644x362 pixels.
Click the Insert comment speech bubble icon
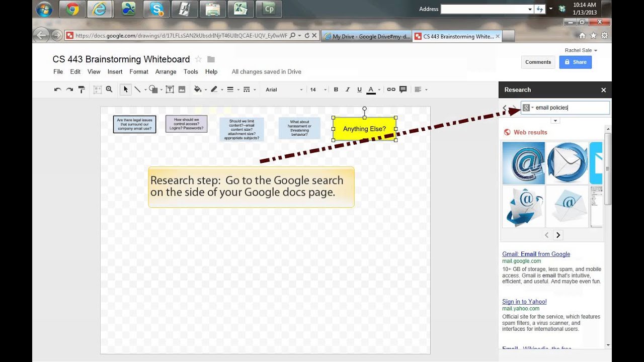click(x=403, y=89)
